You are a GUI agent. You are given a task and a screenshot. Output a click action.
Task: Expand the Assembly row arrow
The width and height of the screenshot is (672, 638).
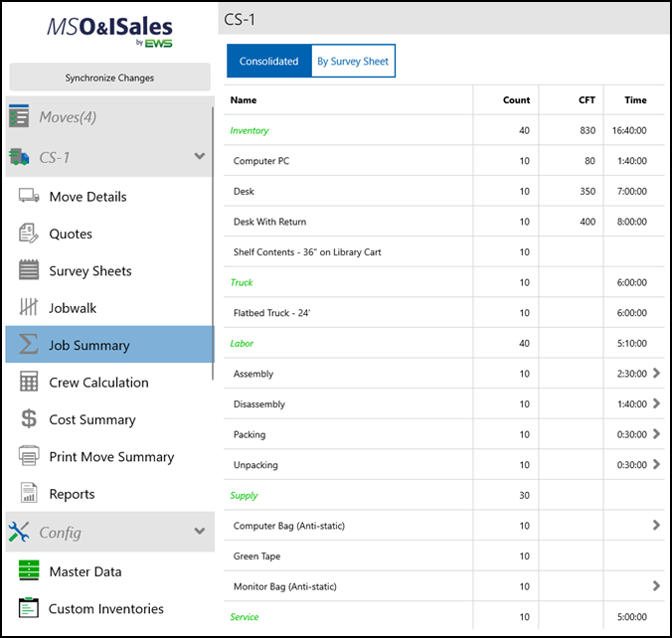pos(656,374)
